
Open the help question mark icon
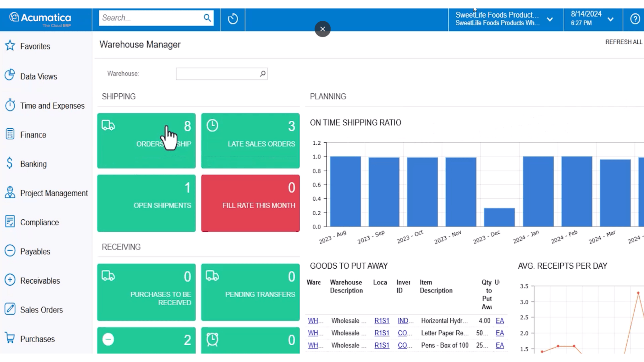pyautogui.click(x=635, y=19)
